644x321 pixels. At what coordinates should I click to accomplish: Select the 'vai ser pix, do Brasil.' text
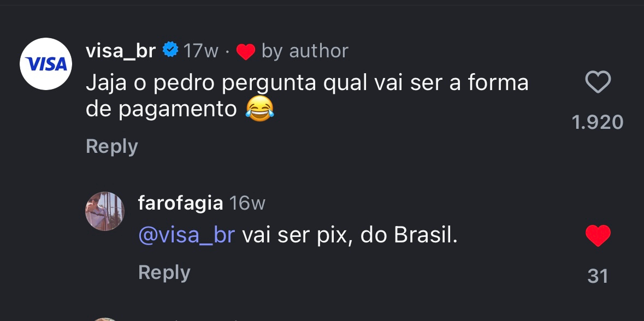point(350,235)
